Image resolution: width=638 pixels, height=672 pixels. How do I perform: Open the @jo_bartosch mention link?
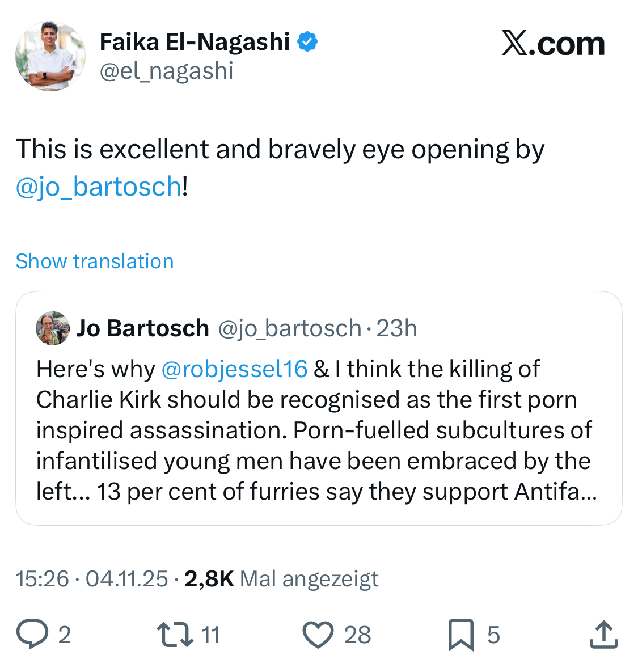point(99,187)
